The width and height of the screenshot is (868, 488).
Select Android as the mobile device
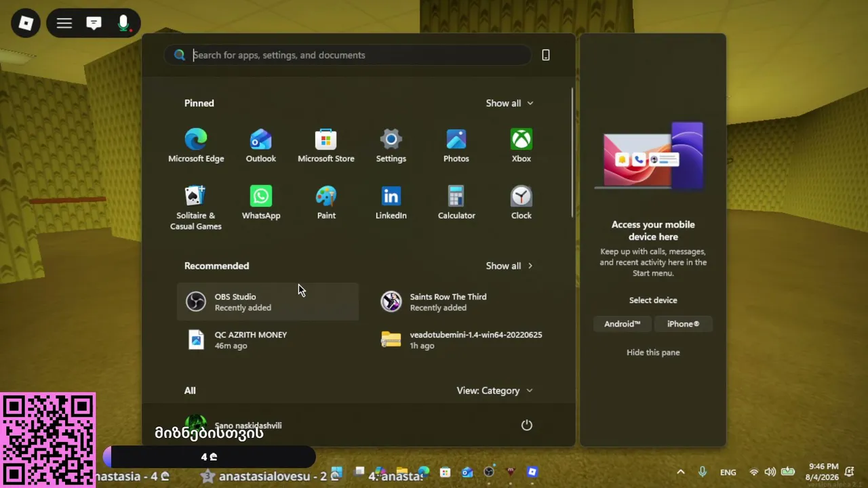[623, 324]
